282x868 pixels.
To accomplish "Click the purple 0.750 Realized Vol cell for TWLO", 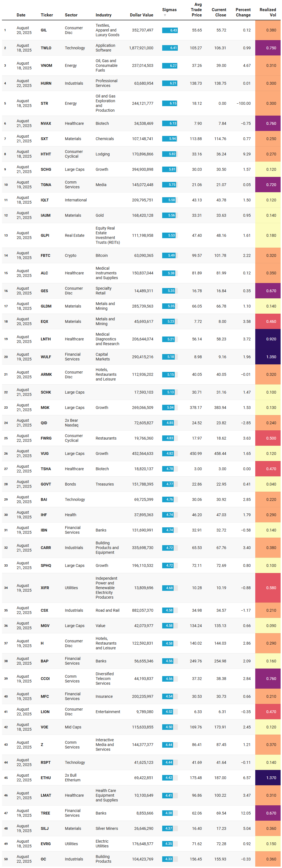I will (x=268, y=48).
